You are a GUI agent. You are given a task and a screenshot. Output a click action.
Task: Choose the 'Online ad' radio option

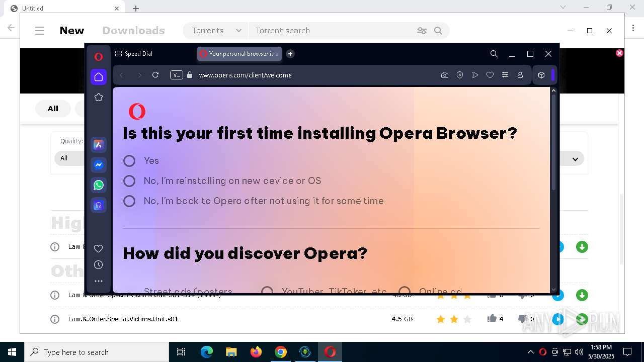point(405,291)
